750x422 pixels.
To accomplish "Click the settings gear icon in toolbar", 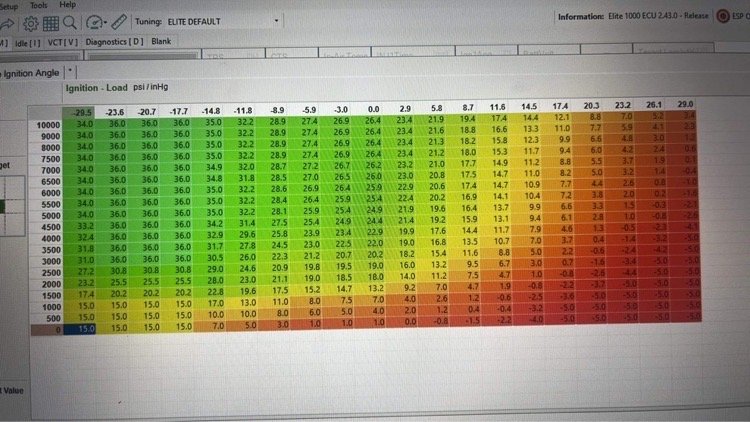I will point(30,23).
